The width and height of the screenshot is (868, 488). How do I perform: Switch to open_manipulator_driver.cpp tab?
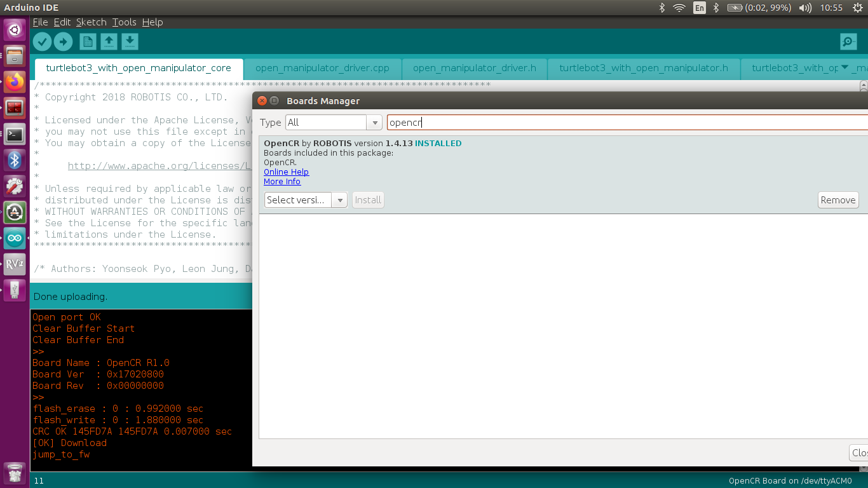point(322,68)
